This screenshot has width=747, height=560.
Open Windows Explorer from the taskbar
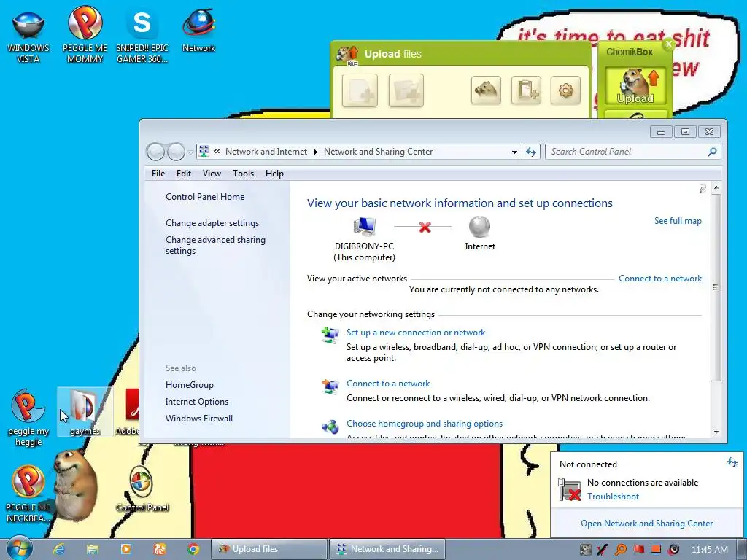(x=93, y=549)
